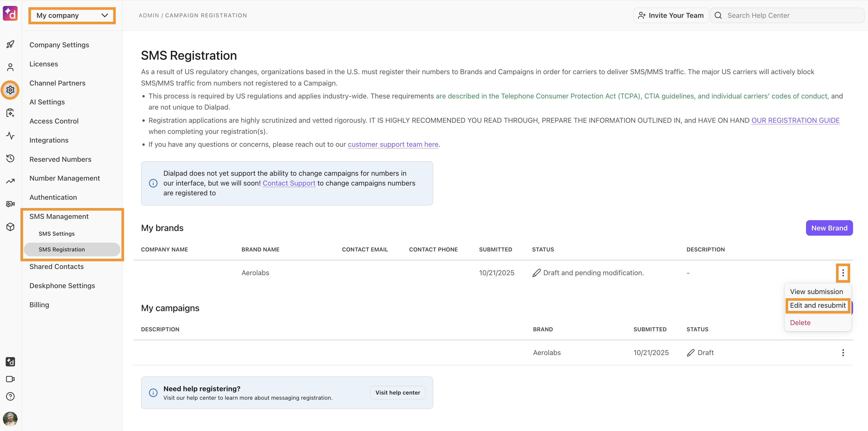Open the rocket icon in left rail
Viewport: 868px width, 431px height.
pyautogui.click(x=10, y=44)
